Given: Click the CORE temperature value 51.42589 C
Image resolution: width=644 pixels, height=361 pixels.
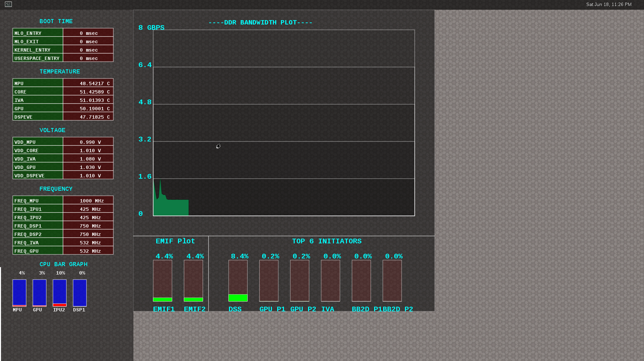Looking at the screenshot, I should (x=88, y=92).
